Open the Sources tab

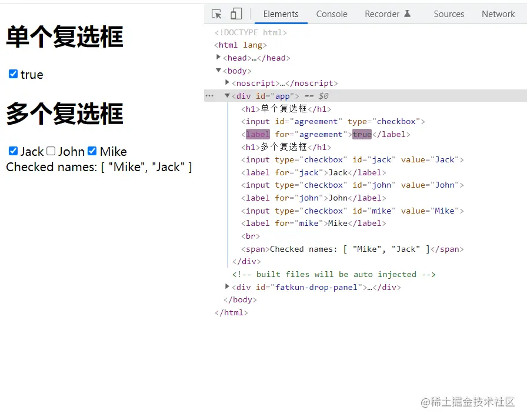coord(449,14)
